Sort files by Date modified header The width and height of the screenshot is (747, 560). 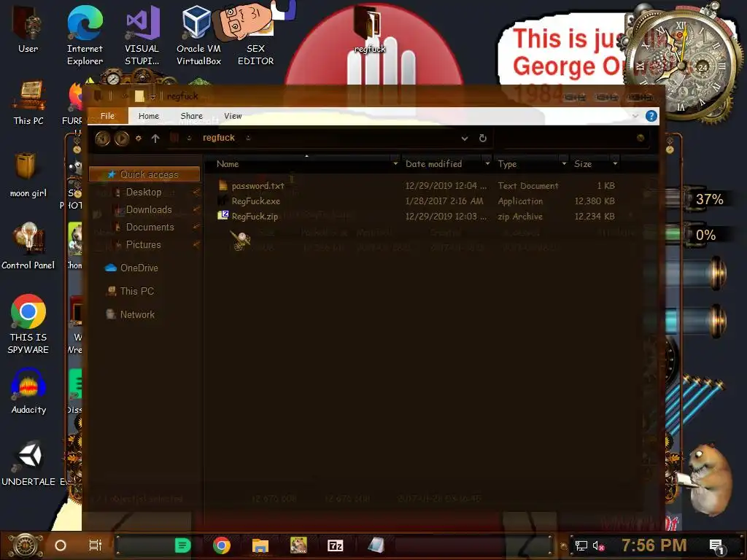(x=433, y=164)
